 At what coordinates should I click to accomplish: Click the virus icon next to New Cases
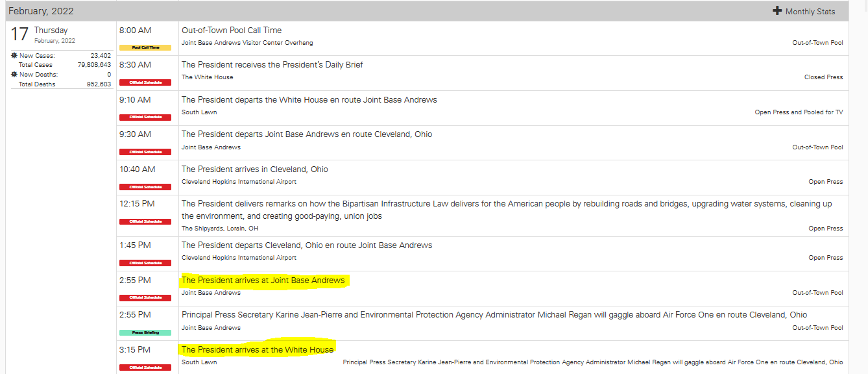point(14,56)
